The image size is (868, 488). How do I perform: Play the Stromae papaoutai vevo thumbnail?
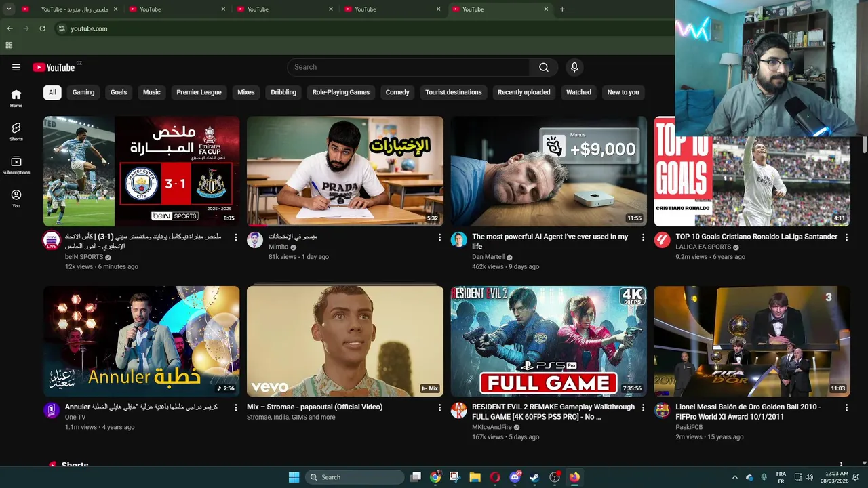click(345, 341)
